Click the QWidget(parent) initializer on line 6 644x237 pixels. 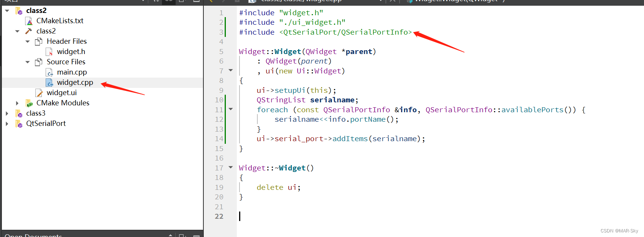point(298,61)
